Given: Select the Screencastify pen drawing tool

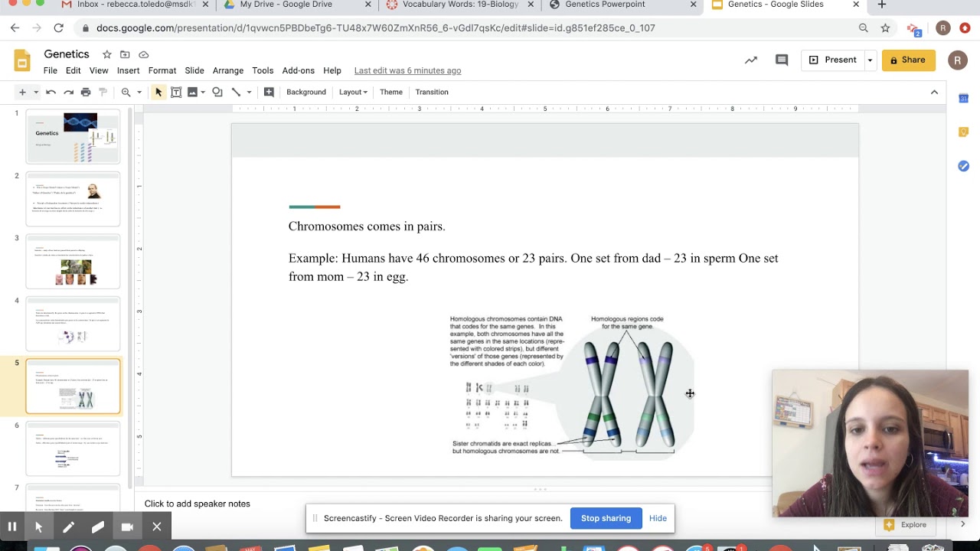Looking at the screenshot, I should pyautogui.click(x=68, y=527).
